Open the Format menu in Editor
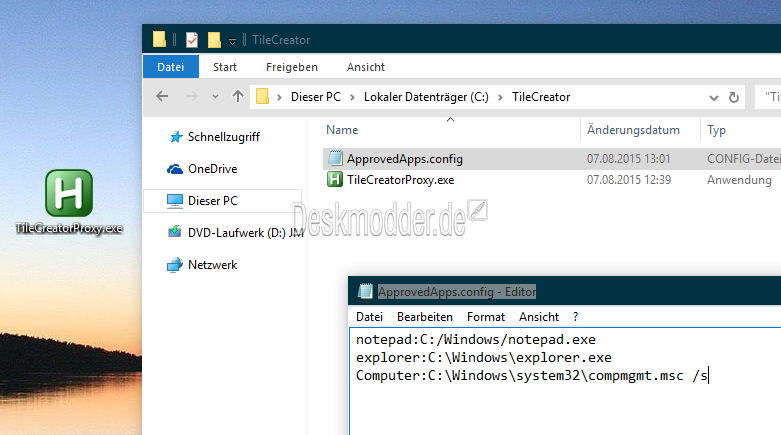 click(x=486, y=317)
